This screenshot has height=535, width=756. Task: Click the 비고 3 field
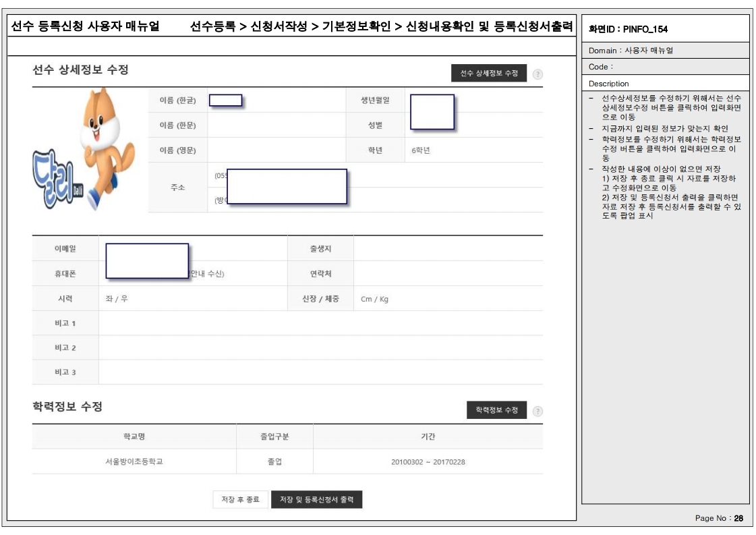pos(320,372)
